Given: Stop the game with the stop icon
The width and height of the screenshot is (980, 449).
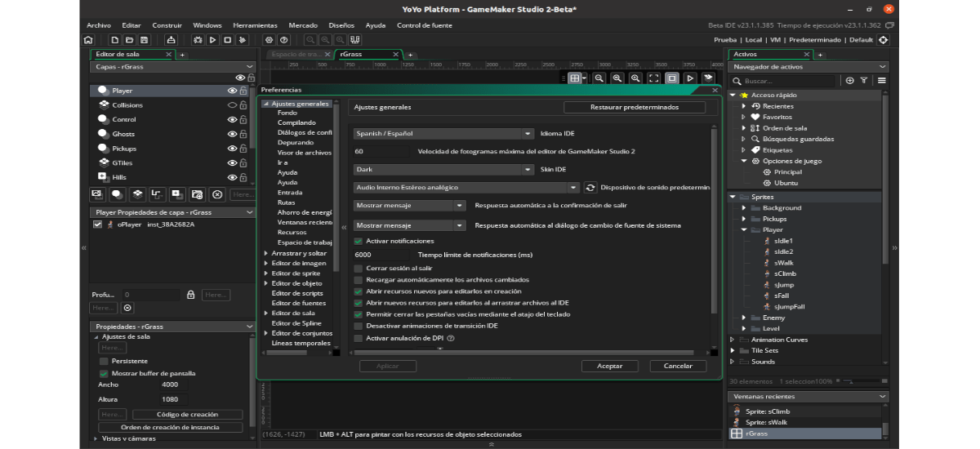Looking at the screenshot, I should point(228,39).
